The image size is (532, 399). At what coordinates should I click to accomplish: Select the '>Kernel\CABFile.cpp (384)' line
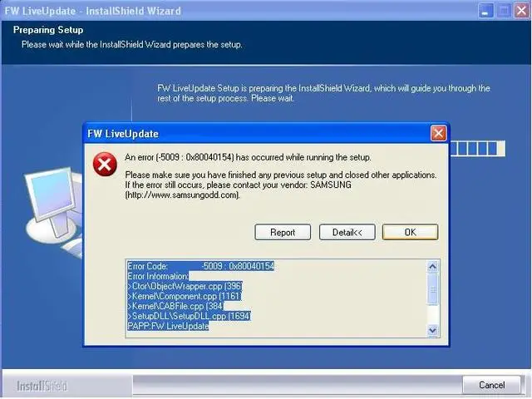pos(175,306)
